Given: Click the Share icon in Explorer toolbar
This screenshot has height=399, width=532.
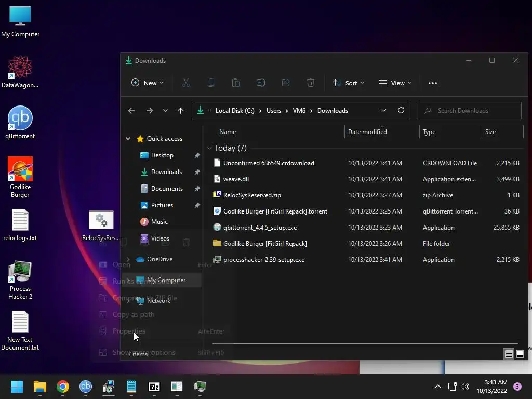Looking at the screenshot, I should pyautogui.click(x=286, y=83).
